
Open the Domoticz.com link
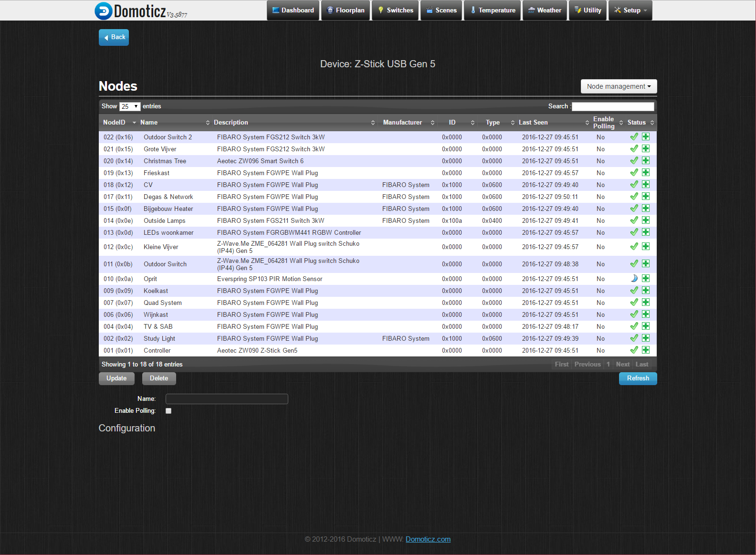[x=428, y=539]
